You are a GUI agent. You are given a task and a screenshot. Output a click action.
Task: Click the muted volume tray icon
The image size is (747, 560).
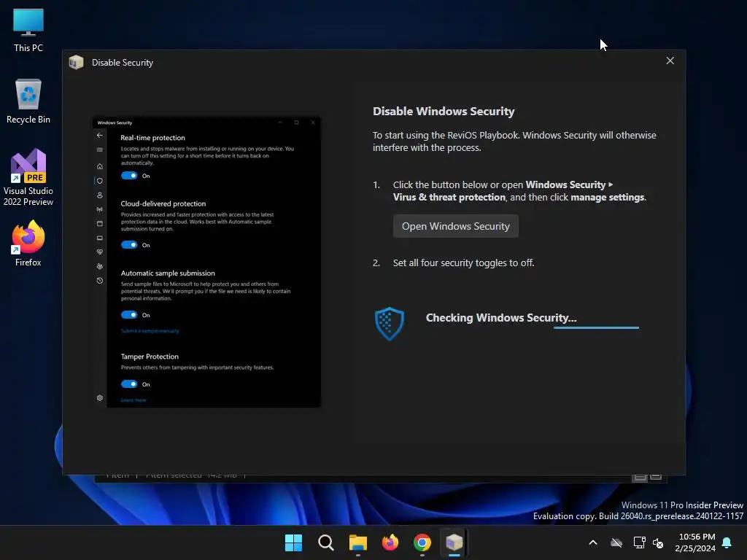(x=658, y=542)
